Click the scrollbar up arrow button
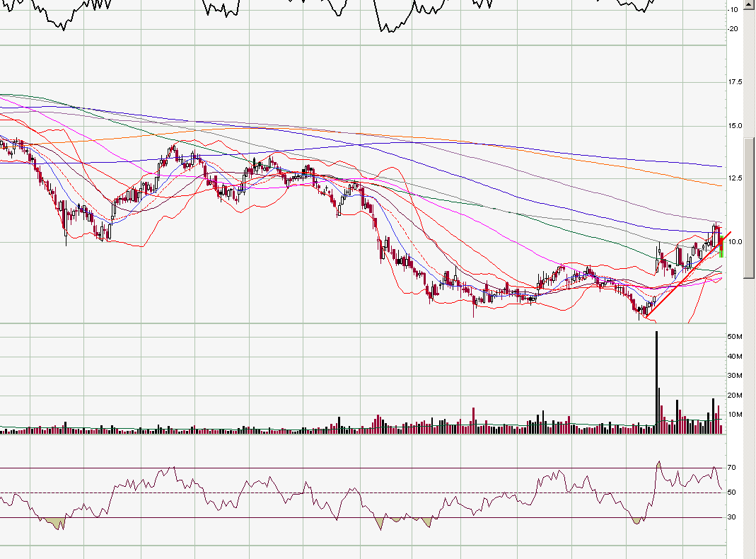Image resolution: width=756 pixels, height=559 pixels. (750, 4)
